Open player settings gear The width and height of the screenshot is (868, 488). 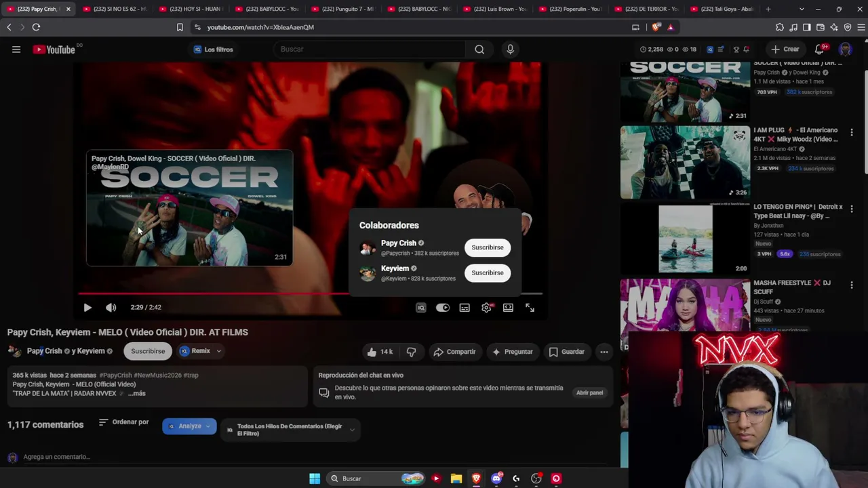coord(486,308)
